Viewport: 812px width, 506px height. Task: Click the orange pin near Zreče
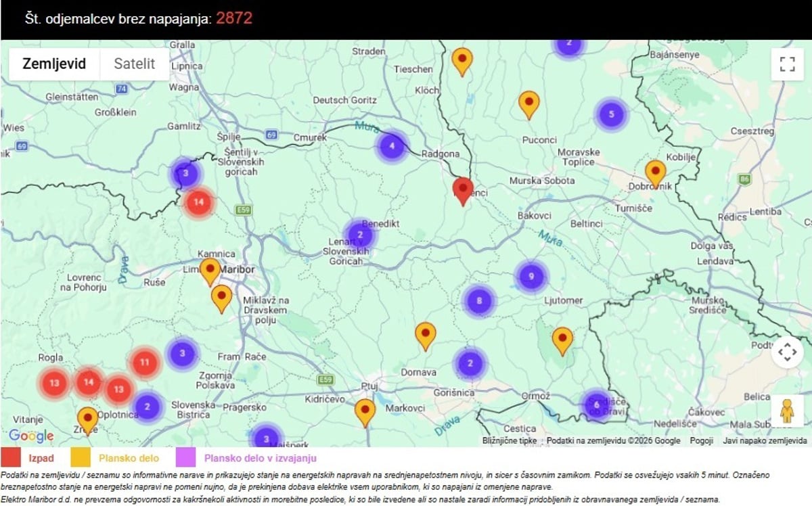pyautogui.click(x=87, y=419)
